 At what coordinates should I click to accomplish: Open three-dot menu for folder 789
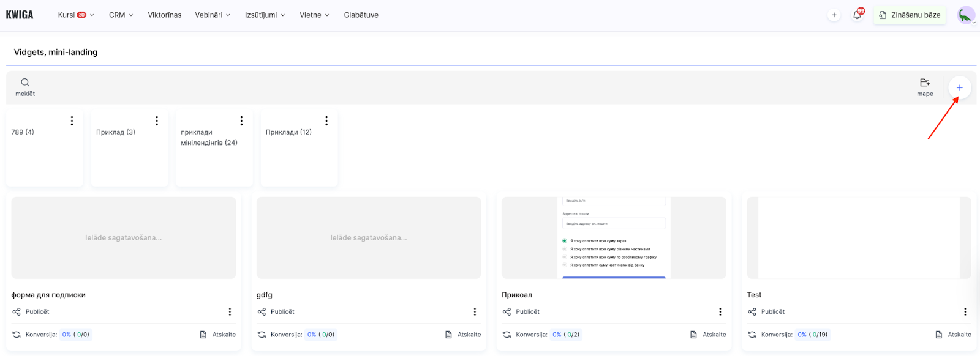(x=72, y=121)
